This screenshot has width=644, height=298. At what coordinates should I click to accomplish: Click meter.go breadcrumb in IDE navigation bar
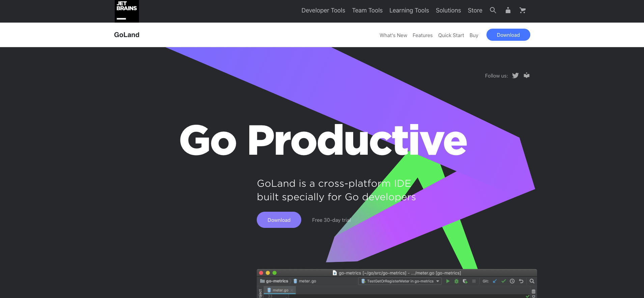[305, 281]
